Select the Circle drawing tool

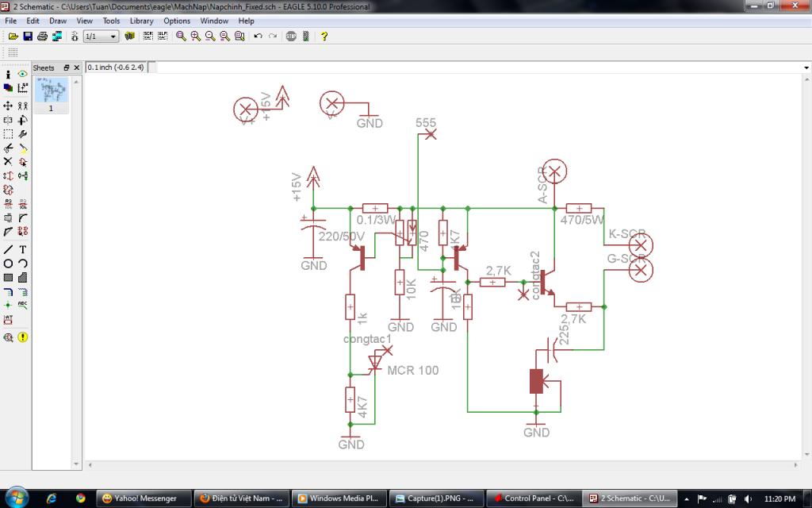pos(8,264)
